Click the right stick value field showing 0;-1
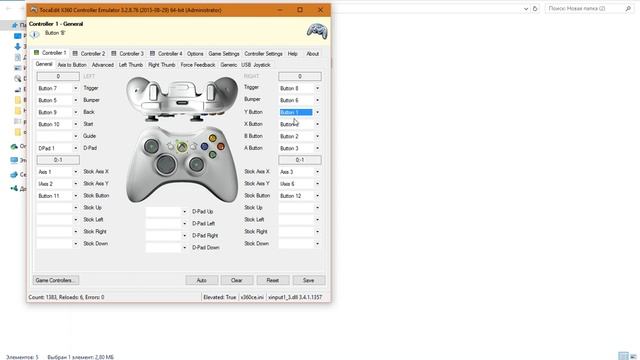This screenshot has width=640, height=360. point(300,160)
